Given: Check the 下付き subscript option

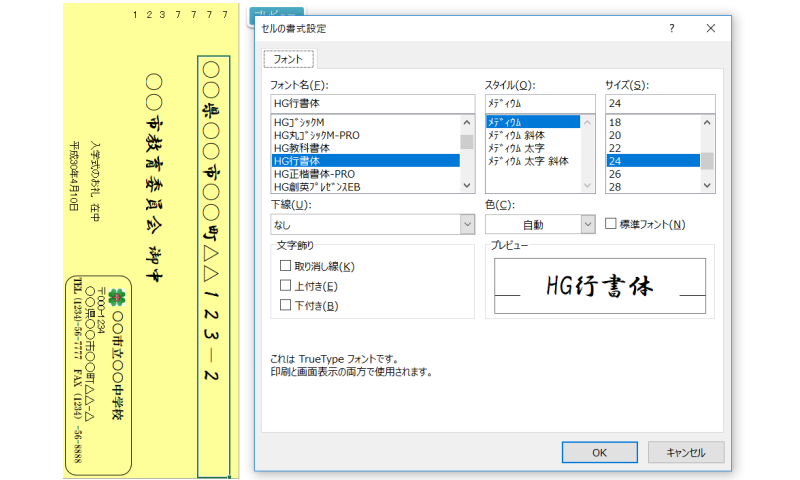Looking at the screenshot, I should click(x=286, y=305).
